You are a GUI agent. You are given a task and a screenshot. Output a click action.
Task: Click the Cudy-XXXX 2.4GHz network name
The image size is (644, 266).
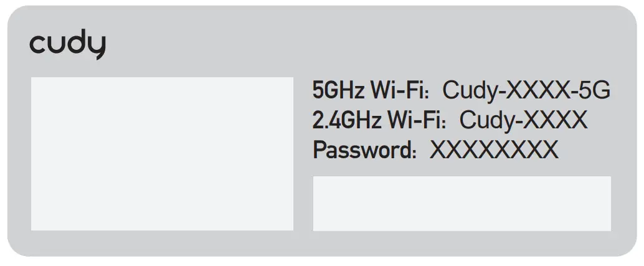523,120
